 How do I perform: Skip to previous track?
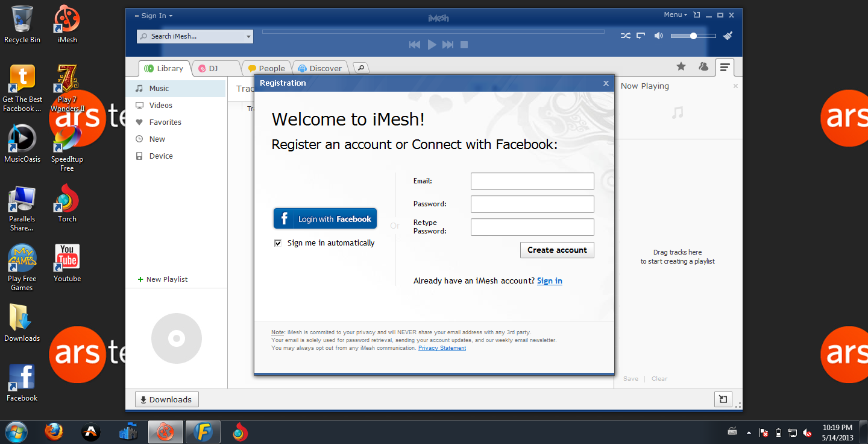click(415, 45)
